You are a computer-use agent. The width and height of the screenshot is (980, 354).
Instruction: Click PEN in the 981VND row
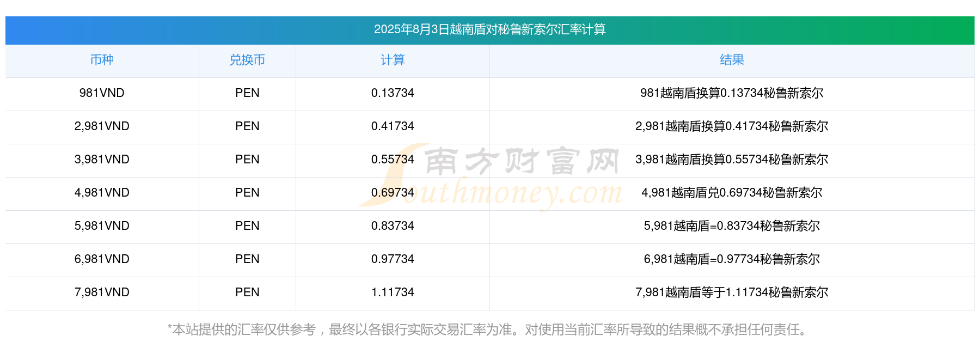tap(247, 93)
